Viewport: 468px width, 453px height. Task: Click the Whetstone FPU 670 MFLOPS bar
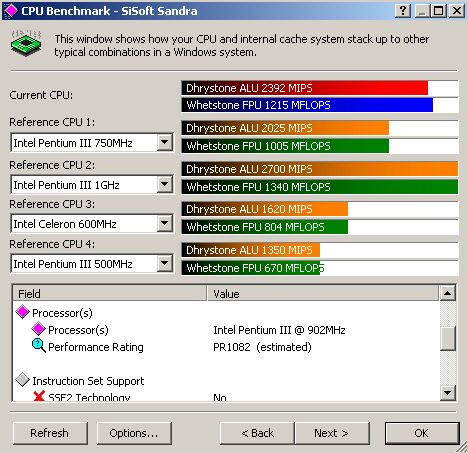pyautogui.click(x=252, y=268)
